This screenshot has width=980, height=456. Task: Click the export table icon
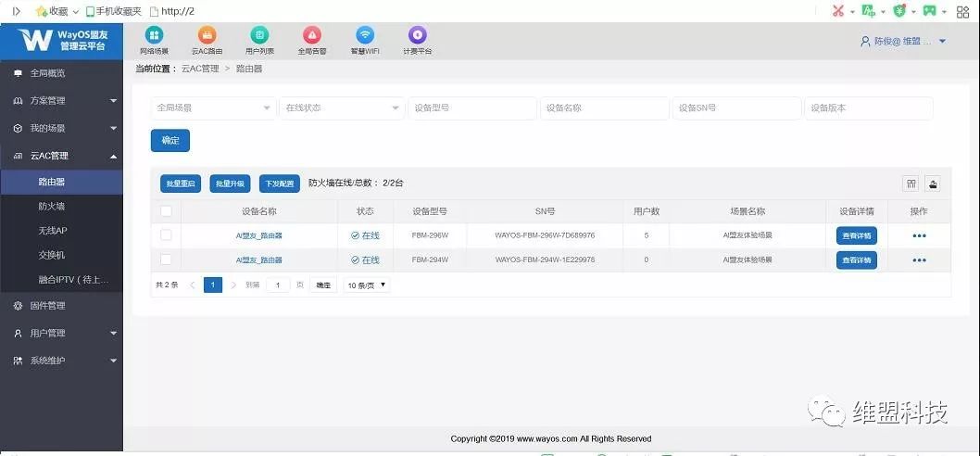click(x=933, y=184)
